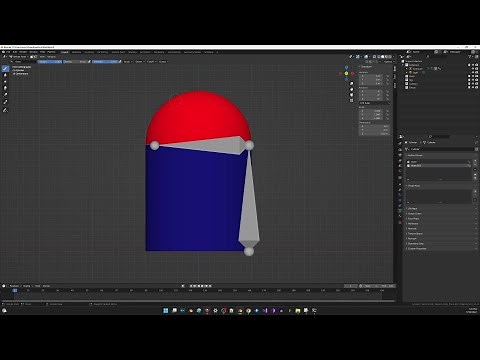Switch to the Sculpting workspace tab

click(89, 52)
